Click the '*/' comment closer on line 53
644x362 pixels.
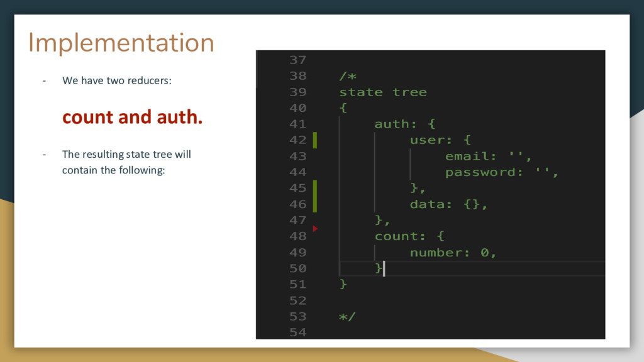(x=347, y=317)
